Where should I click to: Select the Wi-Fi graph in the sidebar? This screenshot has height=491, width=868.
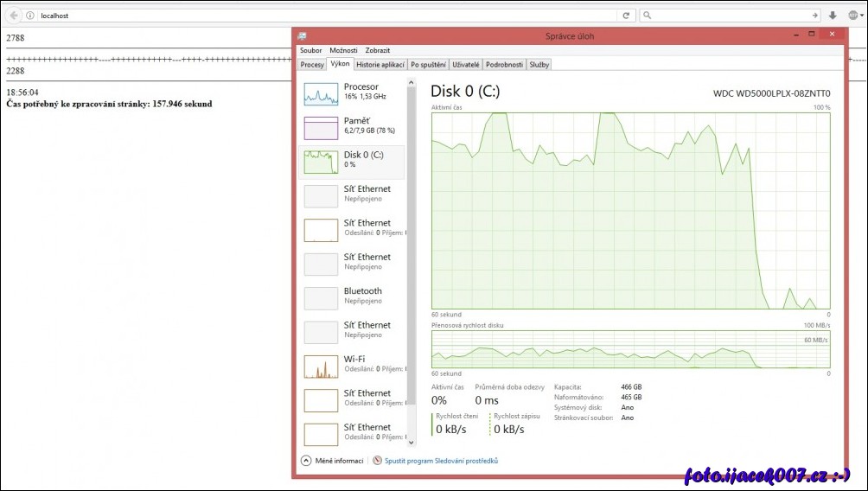pyautogui.click(x=321, y=366)
